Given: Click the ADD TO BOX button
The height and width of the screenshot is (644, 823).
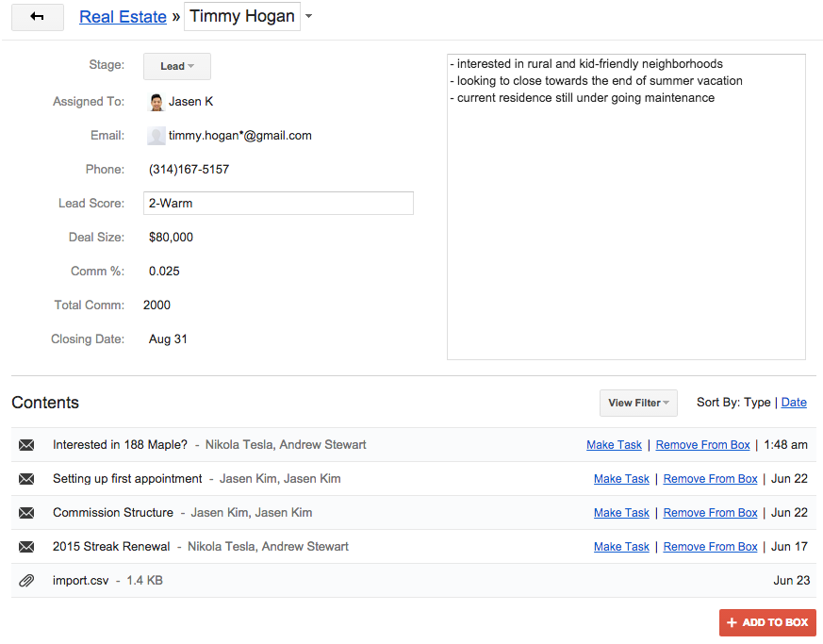Looking at the screenshot, I should tap(767, 622).
